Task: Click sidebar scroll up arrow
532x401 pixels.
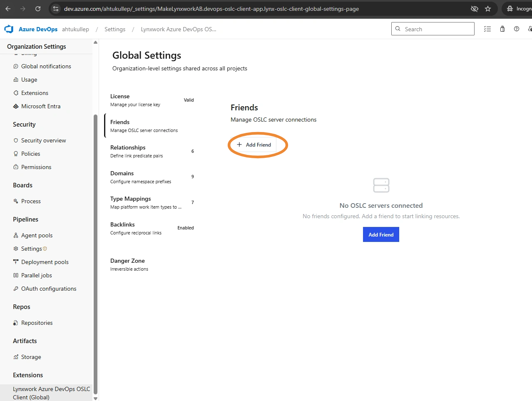Action: pyautogui.click(x=95, y=42)
